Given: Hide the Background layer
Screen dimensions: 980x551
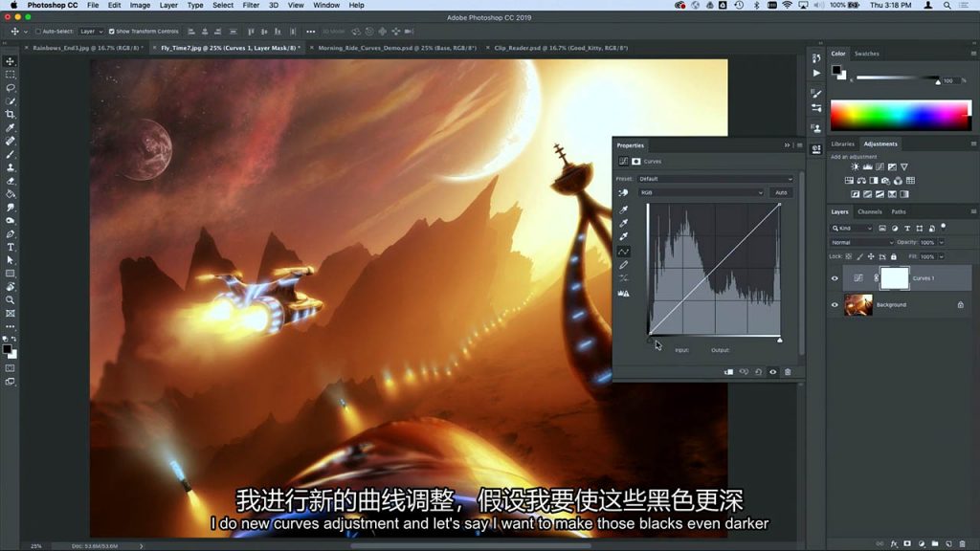Looking at the screenshot, I should 835,305.
